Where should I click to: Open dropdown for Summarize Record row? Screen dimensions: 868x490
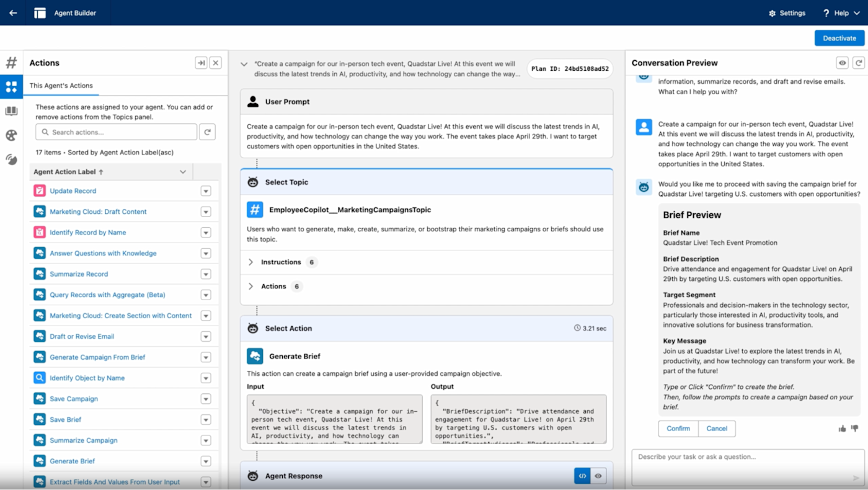click(x=206, y=274)
